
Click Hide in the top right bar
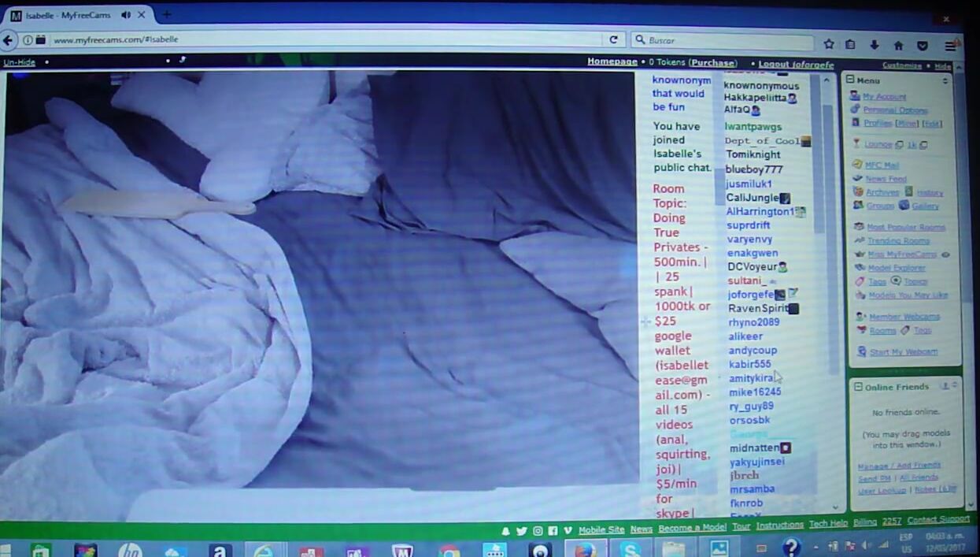click(941, 66)
